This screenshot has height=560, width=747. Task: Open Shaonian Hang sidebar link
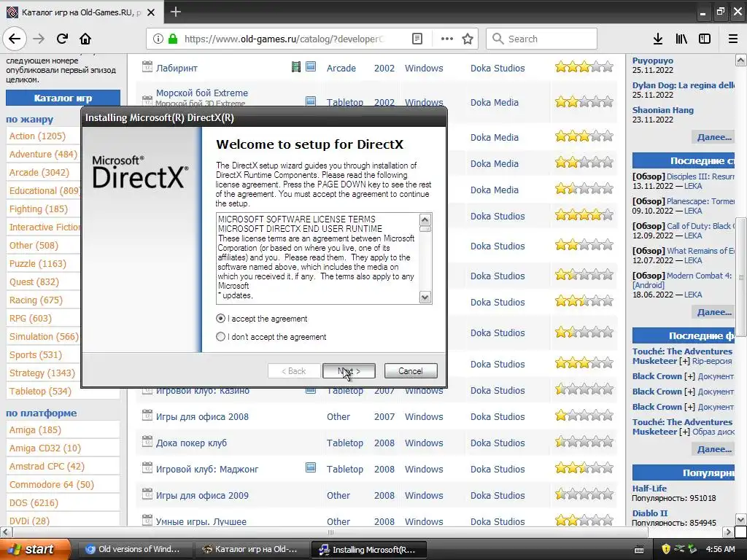662,110
